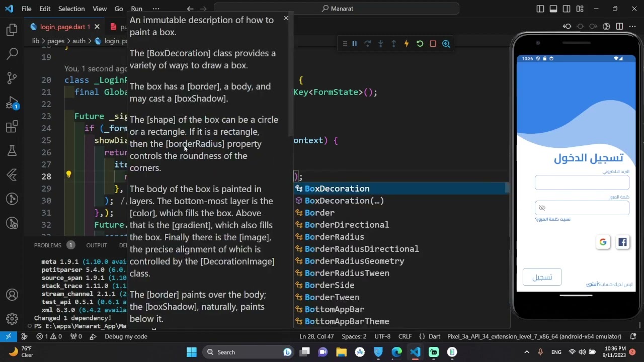
Task: Open more editor actions ellipsis
Action: tap(632, 27)
